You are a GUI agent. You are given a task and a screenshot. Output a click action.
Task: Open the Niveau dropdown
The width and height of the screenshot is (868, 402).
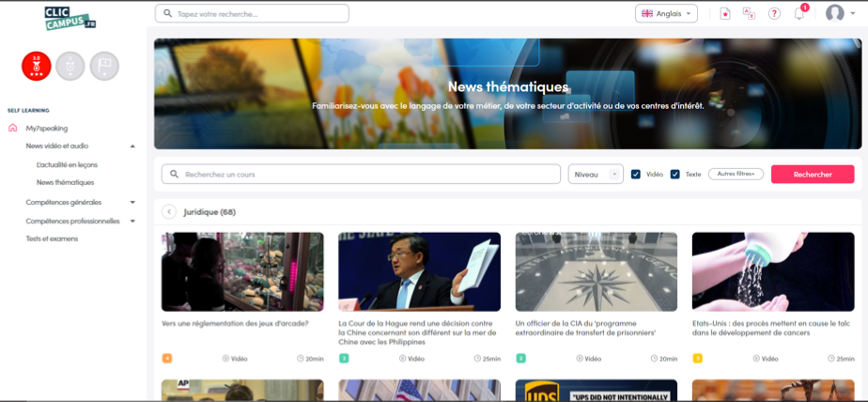click(x=596, y=175)
